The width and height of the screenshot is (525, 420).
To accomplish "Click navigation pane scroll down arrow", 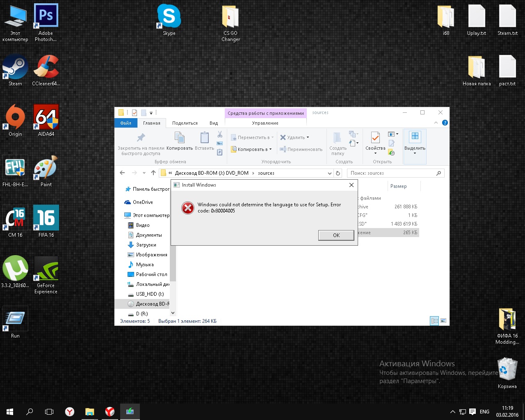I will click(x=173, y=313).
